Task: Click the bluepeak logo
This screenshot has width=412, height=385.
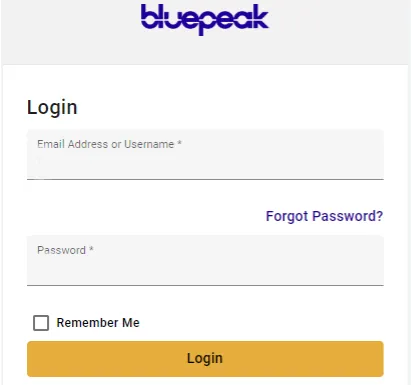Action: click(205, 19)
